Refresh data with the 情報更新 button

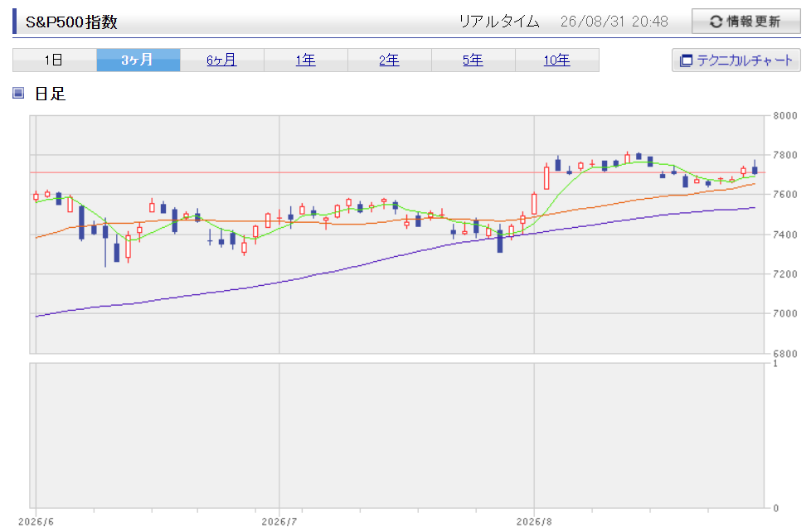745,22
